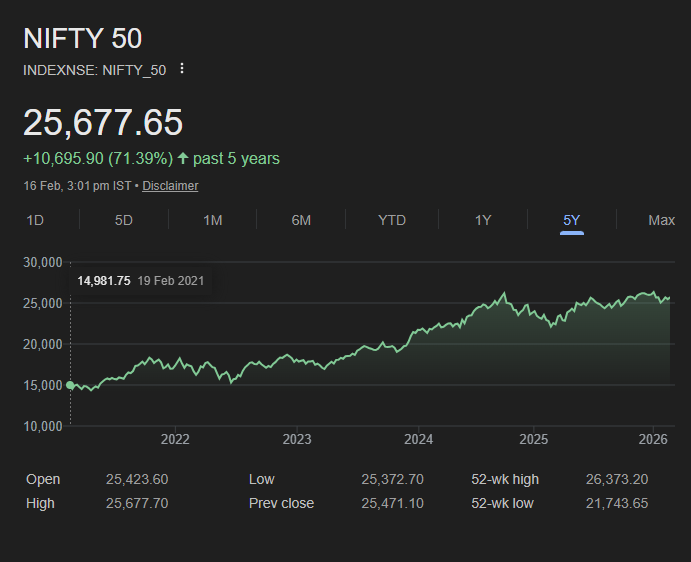Screen dimensions: 691x562
Task: Open the Disclaimer link
Action: (x=170, y=186)
